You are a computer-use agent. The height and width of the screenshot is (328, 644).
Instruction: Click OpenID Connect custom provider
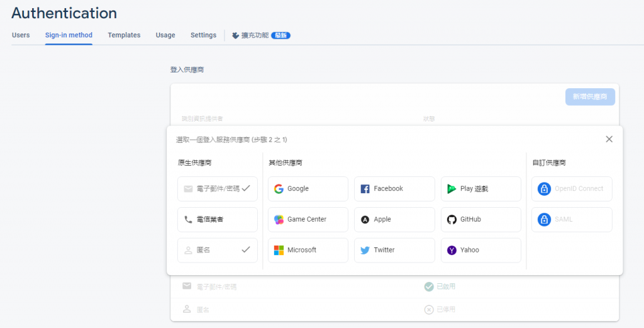(572, 189)
